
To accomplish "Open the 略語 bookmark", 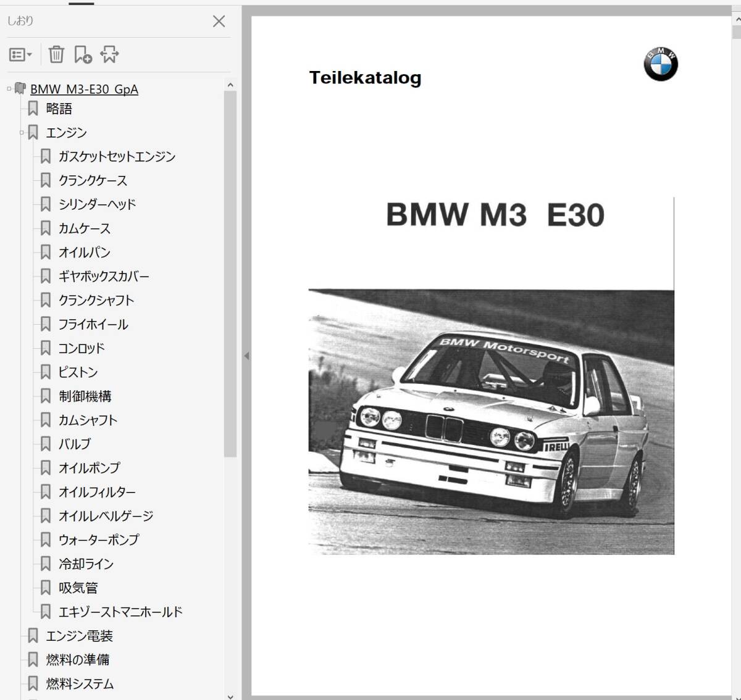I will [59, 109].
